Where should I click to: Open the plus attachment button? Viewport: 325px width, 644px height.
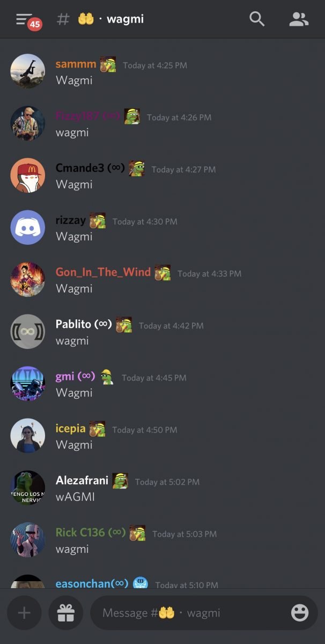[24, 613]
